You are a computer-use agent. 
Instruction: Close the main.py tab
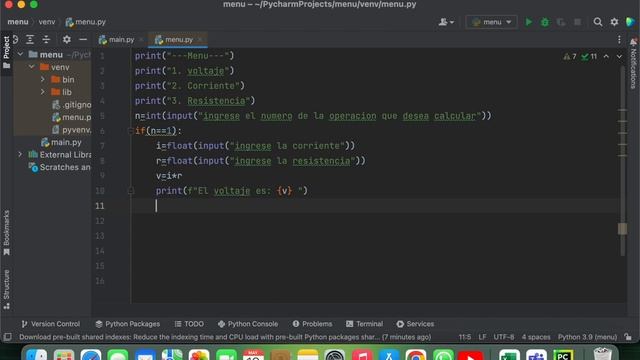tap(141, 40)
